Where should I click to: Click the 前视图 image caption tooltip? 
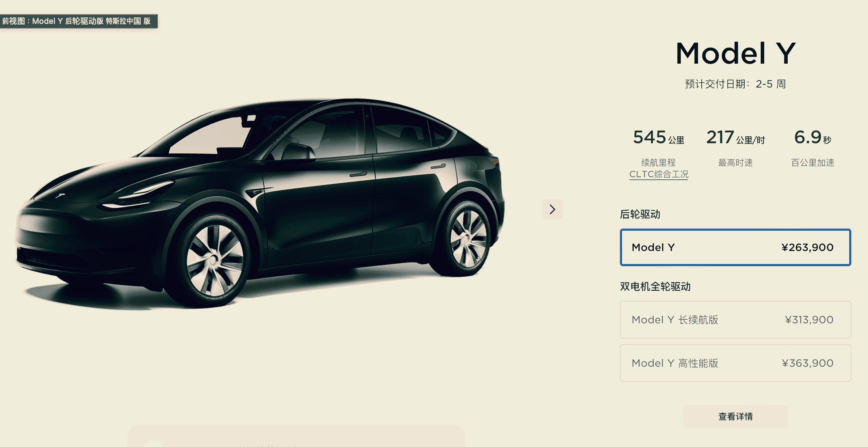[x=78, y=21]
